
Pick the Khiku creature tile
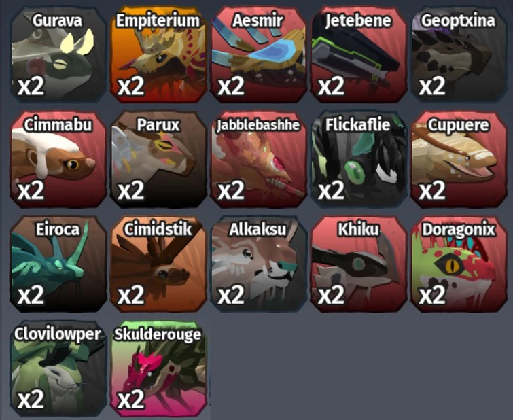(x=359, y=264)
